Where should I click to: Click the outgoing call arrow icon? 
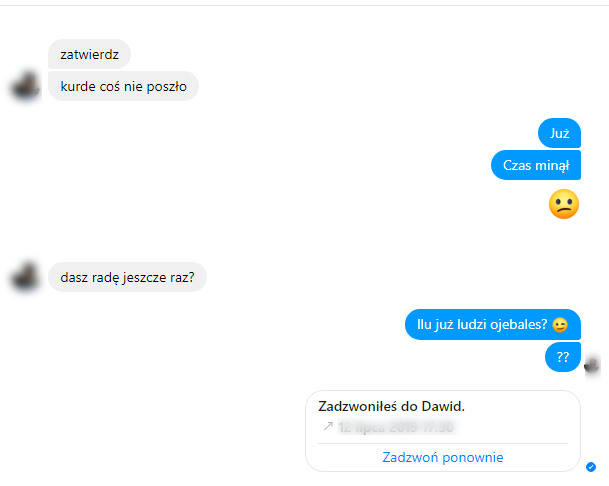[x=328, y=426]
